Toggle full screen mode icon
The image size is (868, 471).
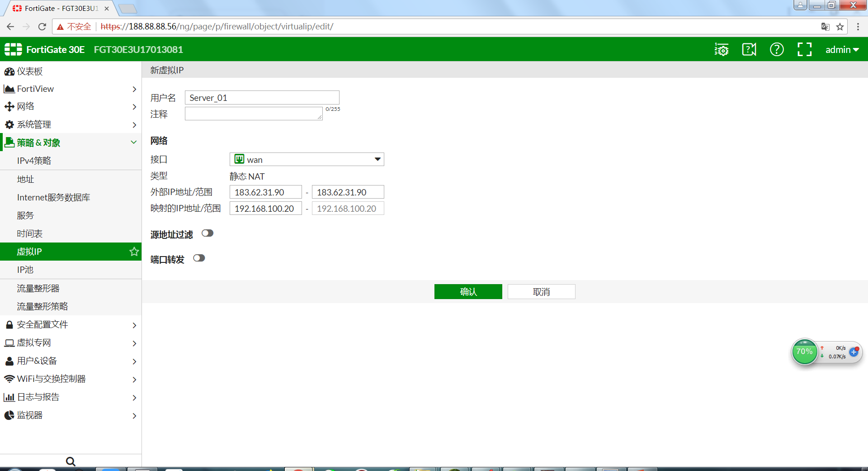pos(804,49)
